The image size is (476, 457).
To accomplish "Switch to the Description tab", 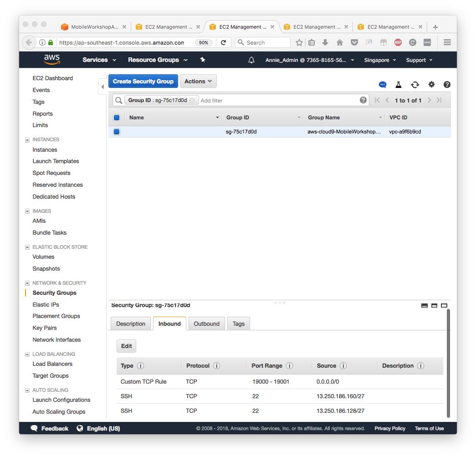I will pyautogui.click(x=131, y=323).
